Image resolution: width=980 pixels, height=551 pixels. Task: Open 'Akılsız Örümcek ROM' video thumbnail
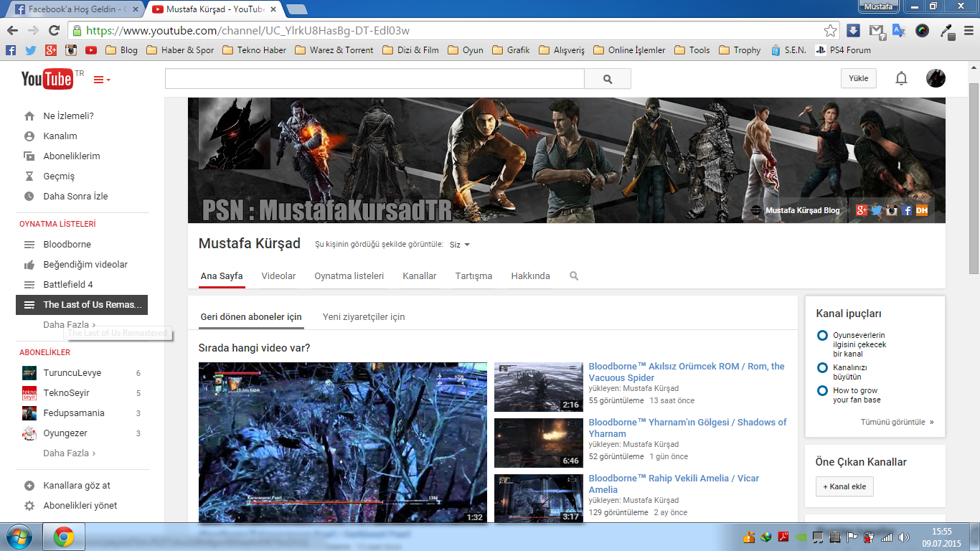pyautogui.click(x=539, y=387)
